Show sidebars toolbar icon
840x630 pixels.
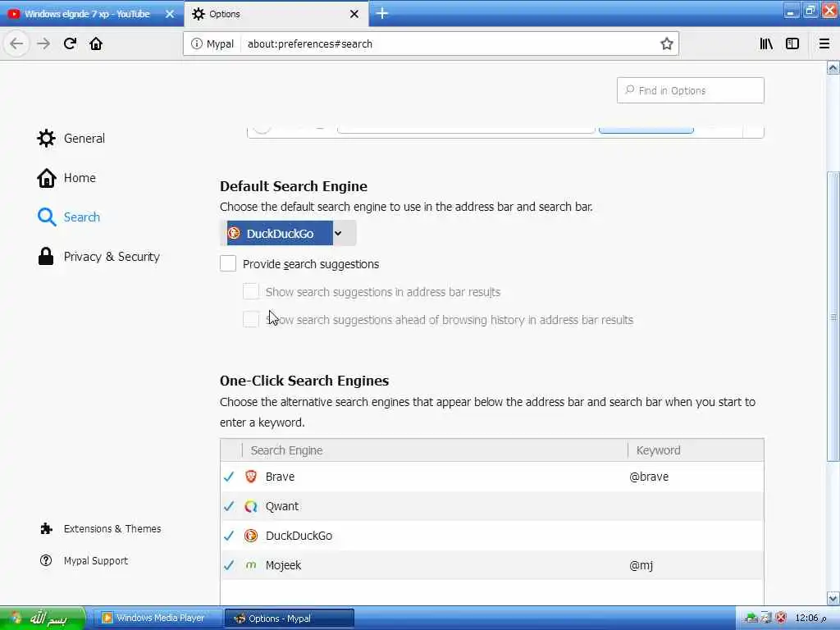(x=792, y=44)
